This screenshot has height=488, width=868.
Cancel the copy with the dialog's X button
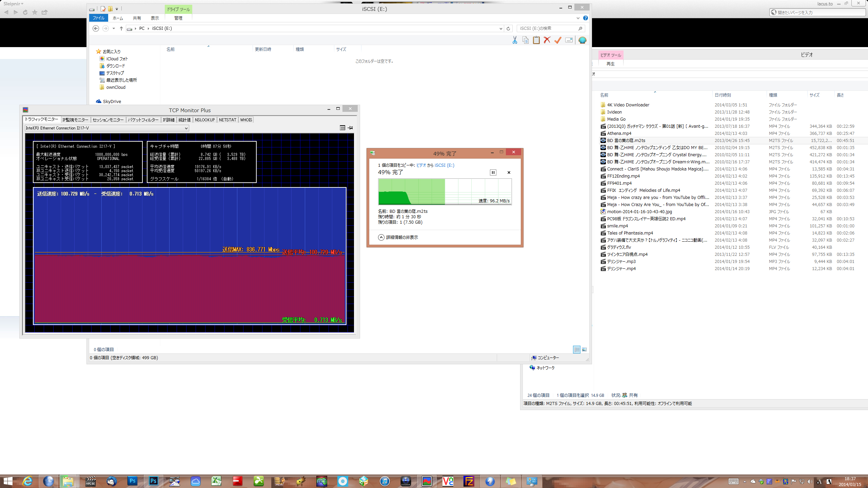tap(509, 172)
